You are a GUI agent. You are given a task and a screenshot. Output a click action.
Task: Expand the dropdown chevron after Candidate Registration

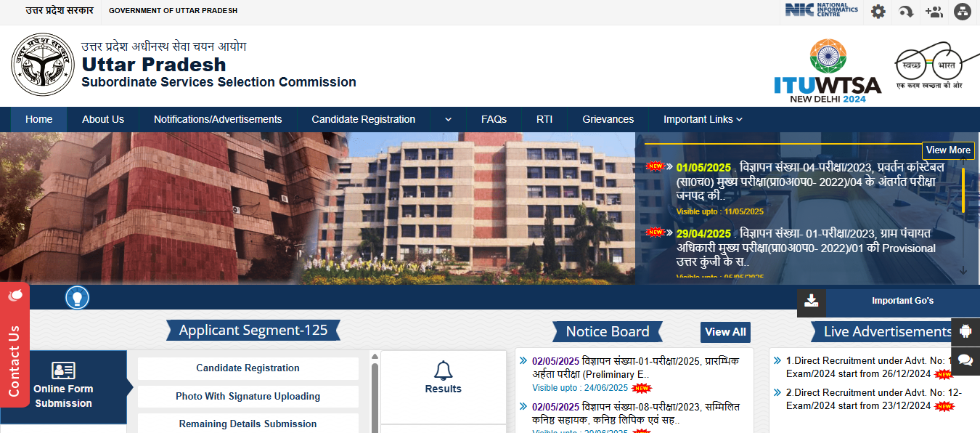pyautogui.click(x=448, y=119)
